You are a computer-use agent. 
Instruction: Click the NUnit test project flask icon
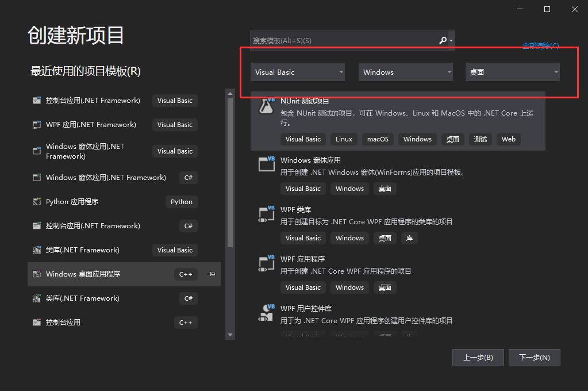pos(266,105)
